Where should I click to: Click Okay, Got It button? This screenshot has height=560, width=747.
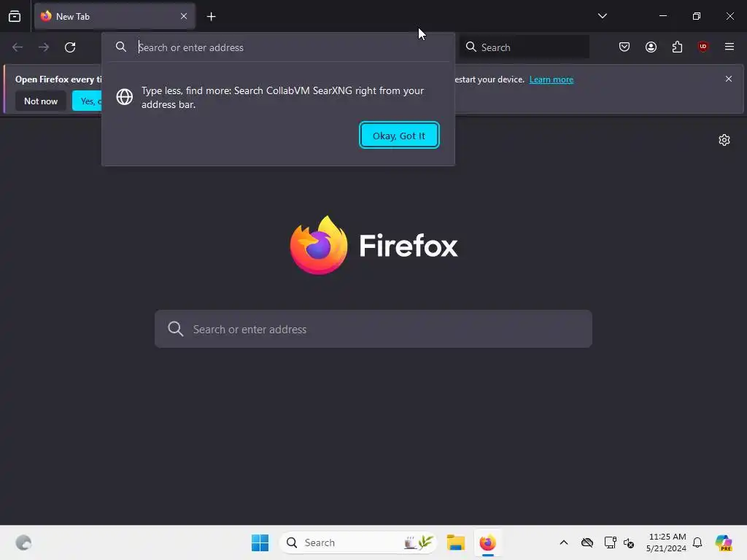pyautogui.click(x=399, y=135)
